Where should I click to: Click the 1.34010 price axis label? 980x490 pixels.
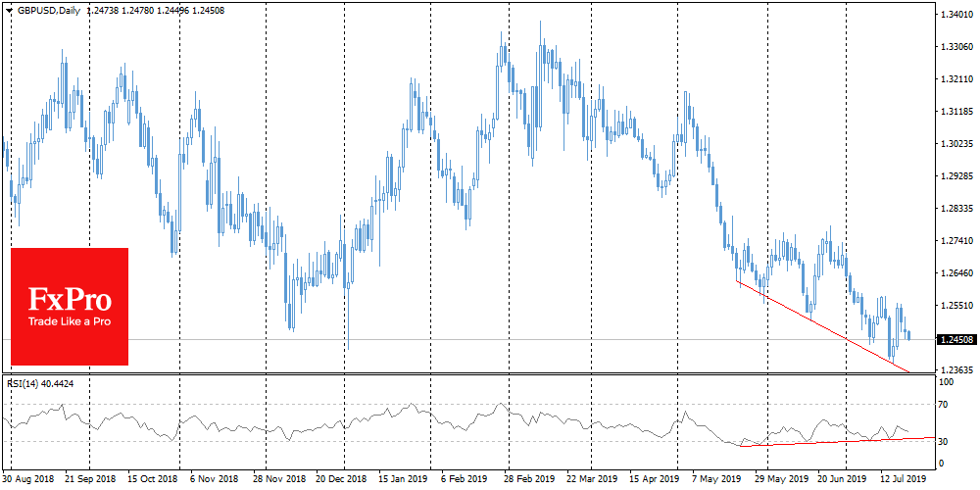click(954, 15)
